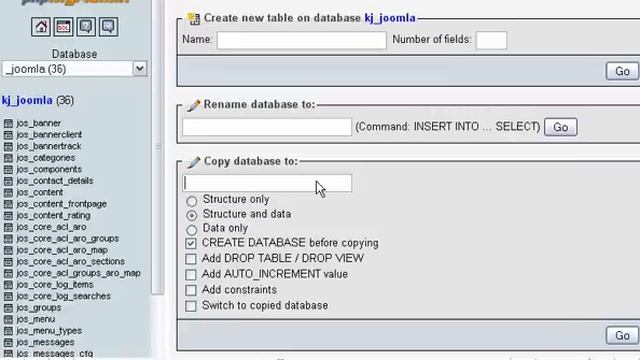Click table icon beside jos_core_acl_aro
This screenshot has height=360, width=640.
[x=8, y=227]
